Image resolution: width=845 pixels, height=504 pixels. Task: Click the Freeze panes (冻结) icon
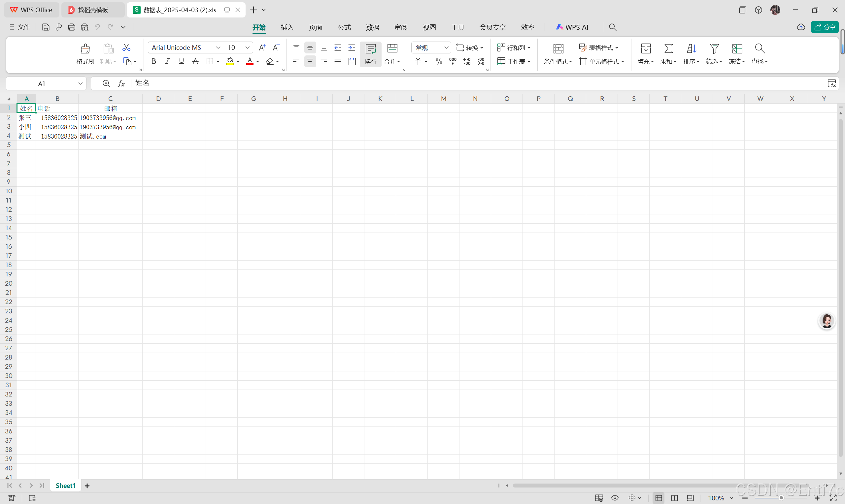point(737,49)
